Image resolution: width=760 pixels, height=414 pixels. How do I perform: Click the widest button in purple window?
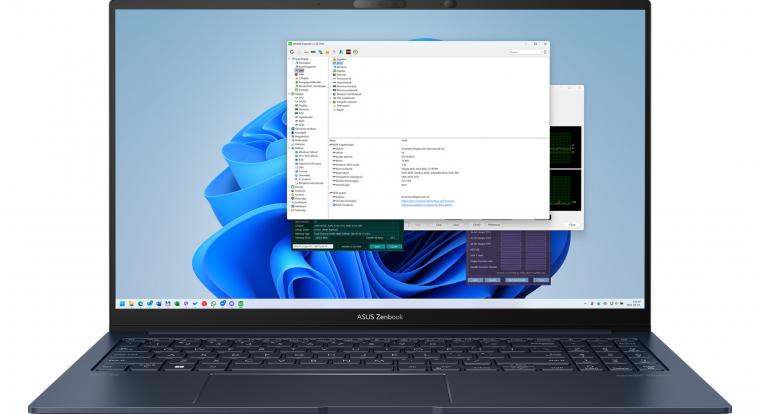[517, 280]
